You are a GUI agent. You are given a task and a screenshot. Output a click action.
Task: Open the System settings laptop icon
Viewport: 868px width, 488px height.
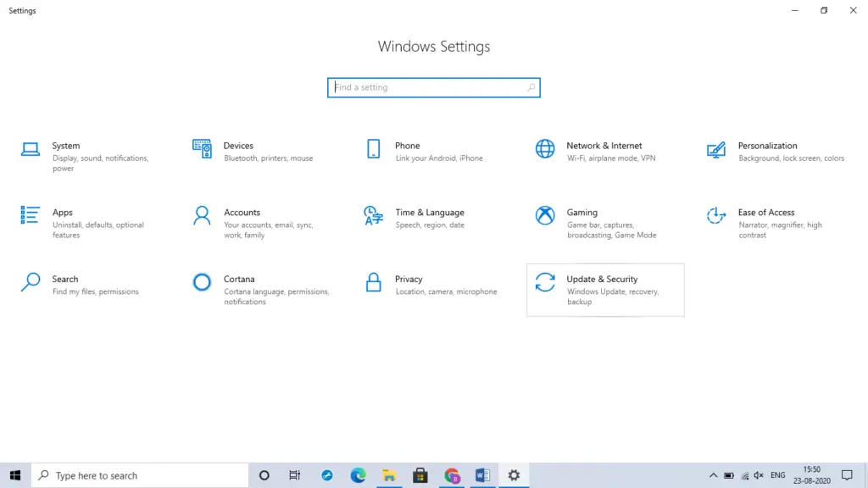tap(31, 149)
